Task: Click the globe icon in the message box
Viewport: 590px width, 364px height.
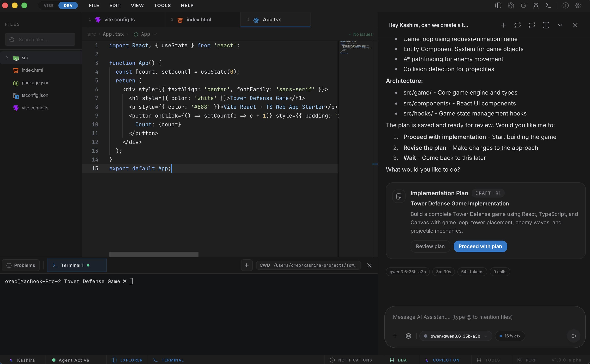Action: [x=408, y=336]
